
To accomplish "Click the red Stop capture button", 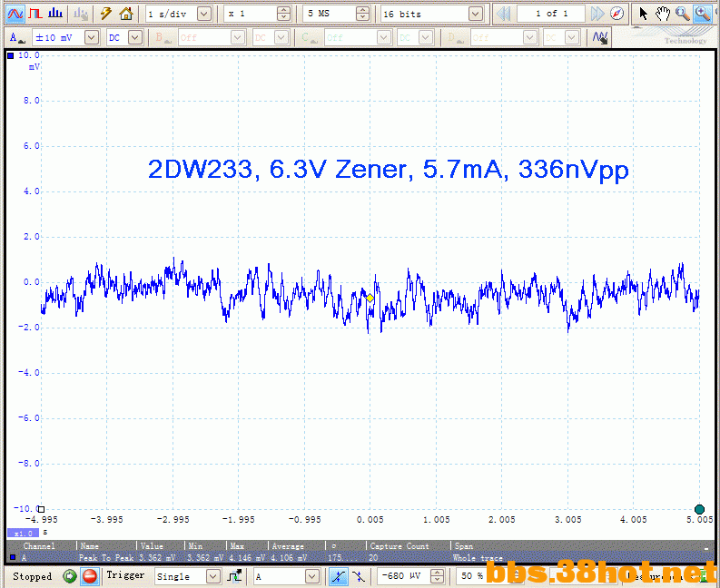I will (90, 576).
